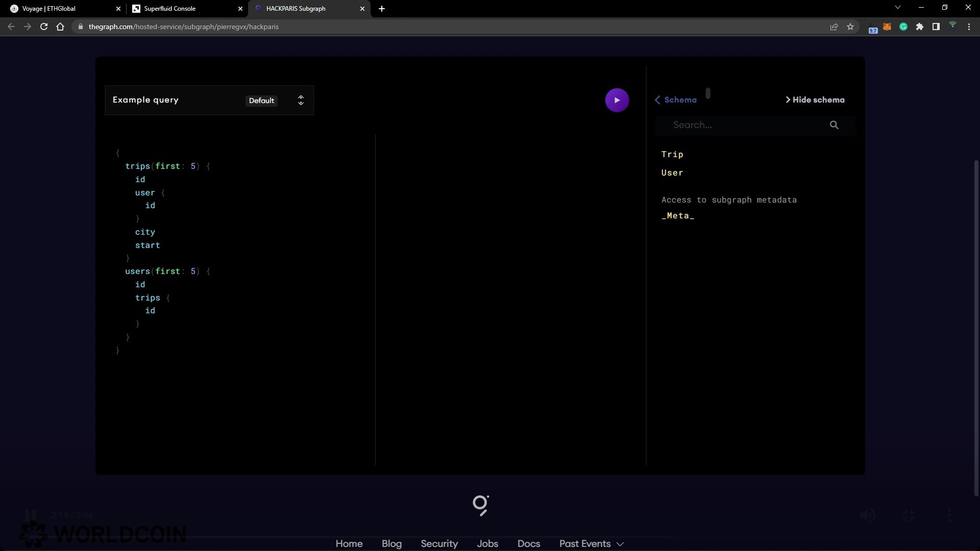The width and height of the screenshot is (980, 551).
Task: Click the query selector up-down arrows
Action: [x=301, y=100]
